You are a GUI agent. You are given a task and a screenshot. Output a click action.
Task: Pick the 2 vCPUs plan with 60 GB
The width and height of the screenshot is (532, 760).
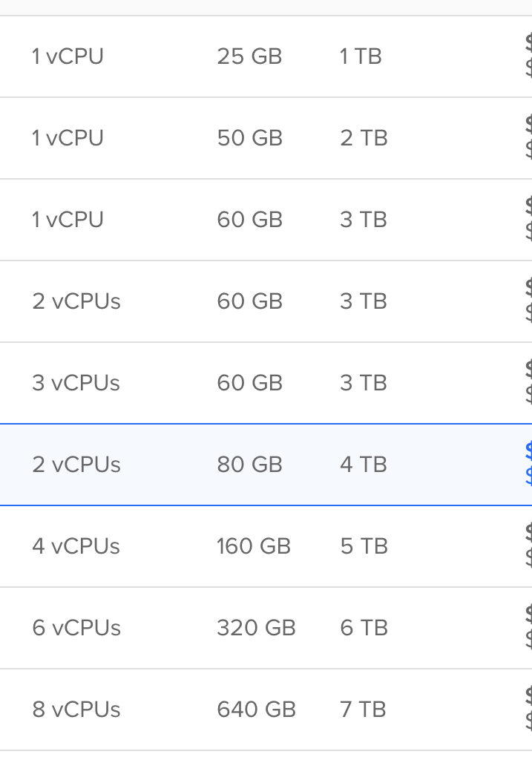pyautogui.click(x=76, y=301)
